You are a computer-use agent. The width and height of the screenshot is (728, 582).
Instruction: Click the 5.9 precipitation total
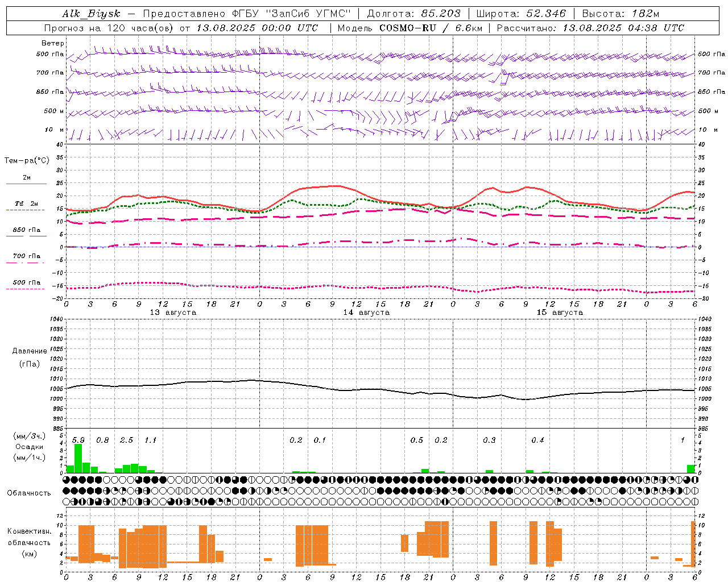point(78,440)
